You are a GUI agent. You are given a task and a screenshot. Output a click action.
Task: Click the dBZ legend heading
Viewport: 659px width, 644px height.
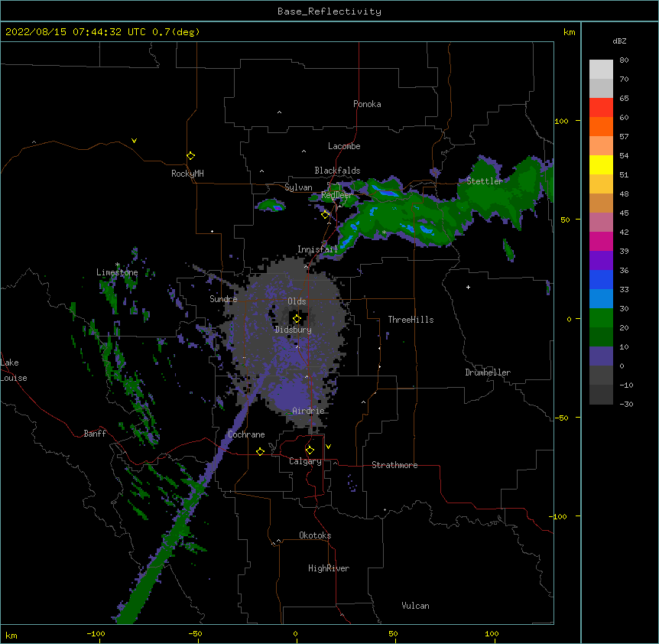tap(619, 41)
